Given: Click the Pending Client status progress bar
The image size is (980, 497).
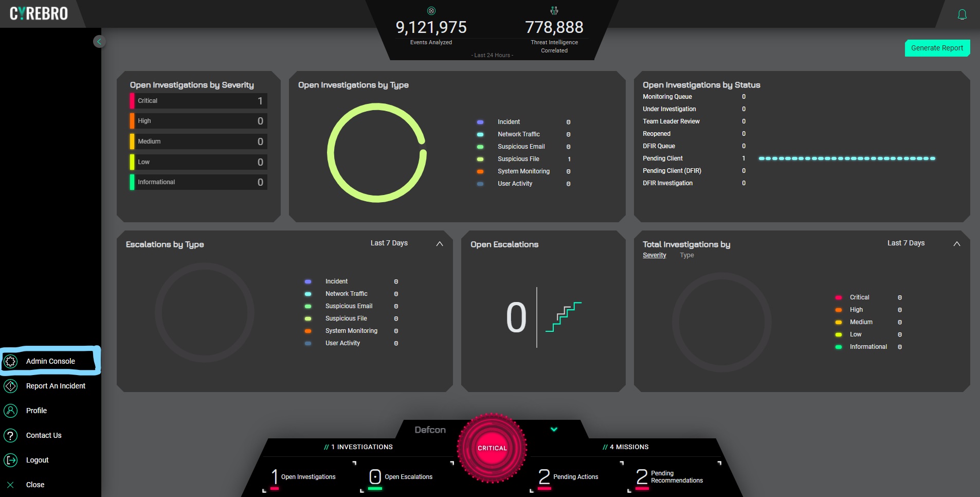Looking at the screenshot, I should coord(846,158).
